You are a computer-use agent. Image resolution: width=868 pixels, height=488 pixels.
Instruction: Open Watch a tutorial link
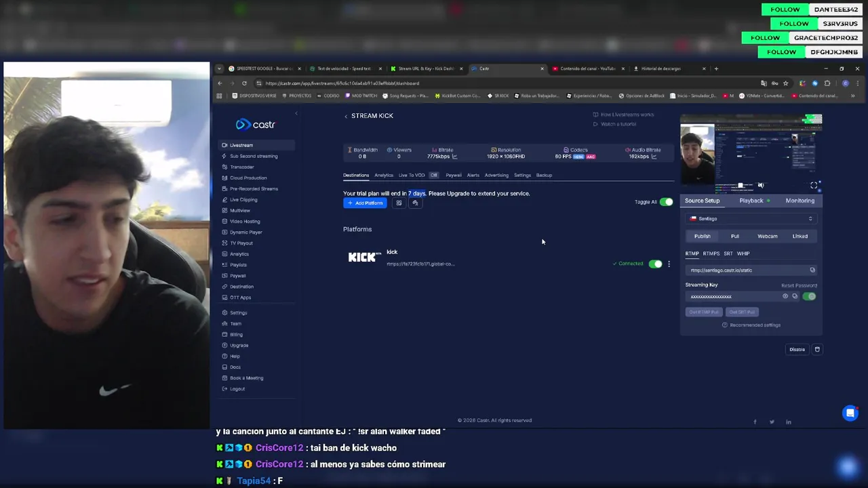614,124
